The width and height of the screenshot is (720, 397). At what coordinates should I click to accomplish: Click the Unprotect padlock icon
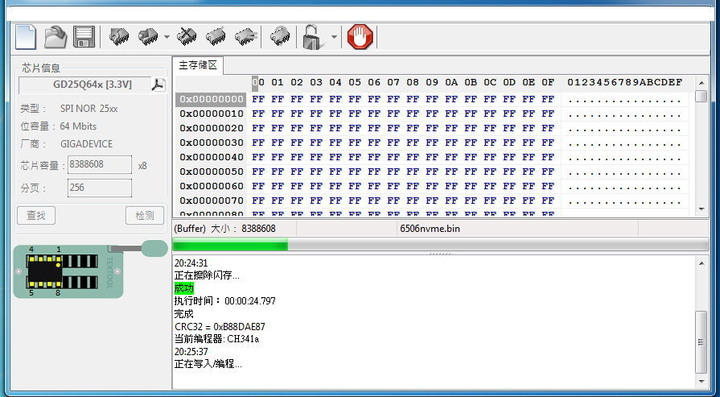tap(312, 37)
